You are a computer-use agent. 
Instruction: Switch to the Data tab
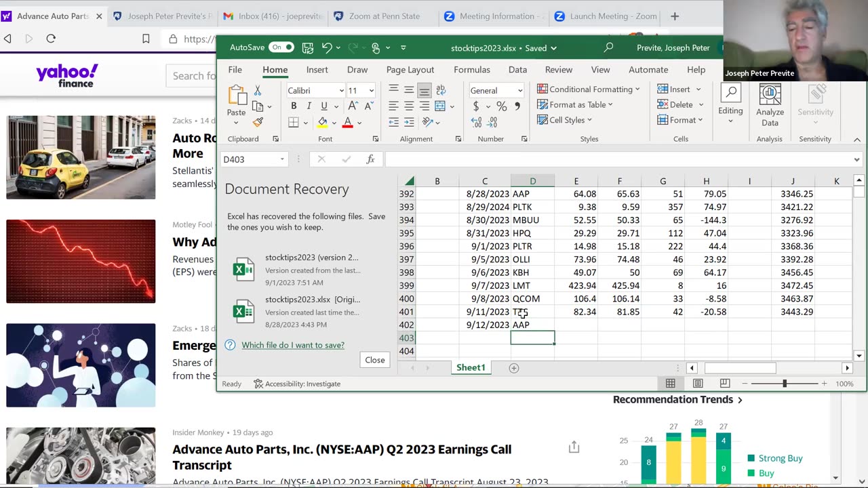coord(517,70)
